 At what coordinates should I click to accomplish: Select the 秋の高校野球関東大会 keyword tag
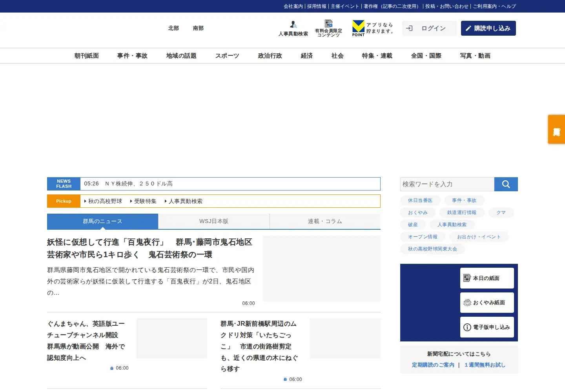432,249
